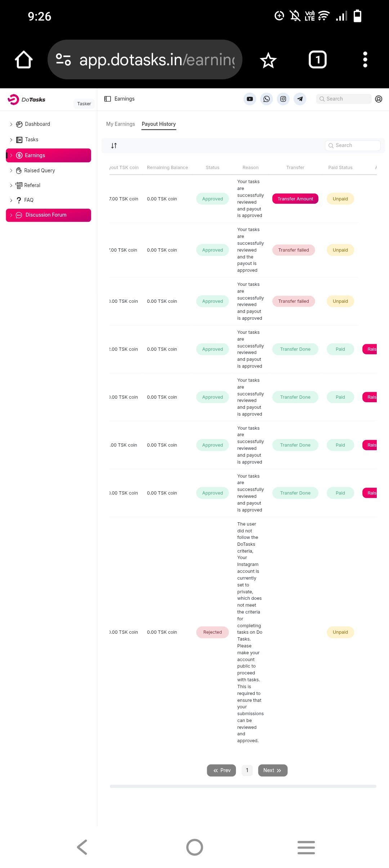Click the Prev page button
389x868 pixels.
click(x=221, y=770)
